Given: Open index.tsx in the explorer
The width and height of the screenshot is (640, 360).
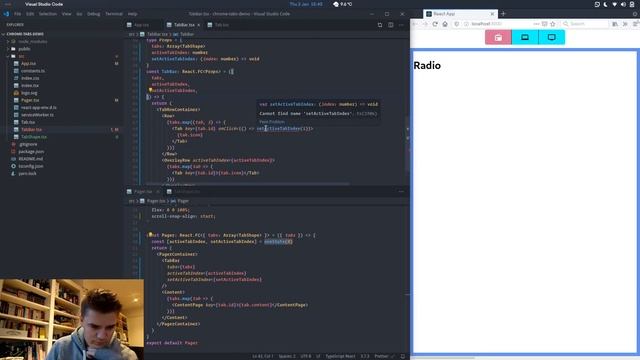Looking at the screenshot, I should pos(30,86).
